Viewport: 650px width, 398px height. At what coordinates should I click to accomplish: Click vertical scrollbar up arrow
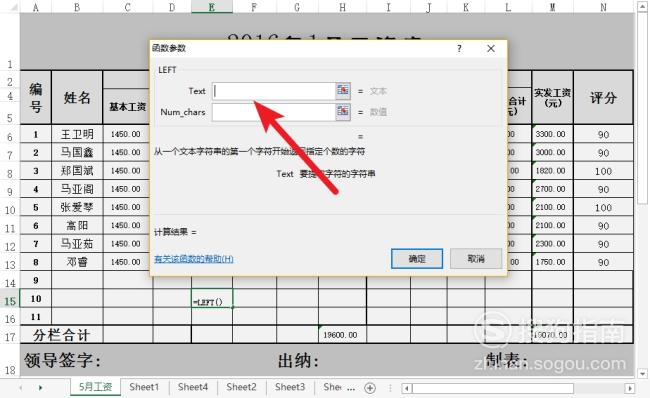click(x=643, y=7)
